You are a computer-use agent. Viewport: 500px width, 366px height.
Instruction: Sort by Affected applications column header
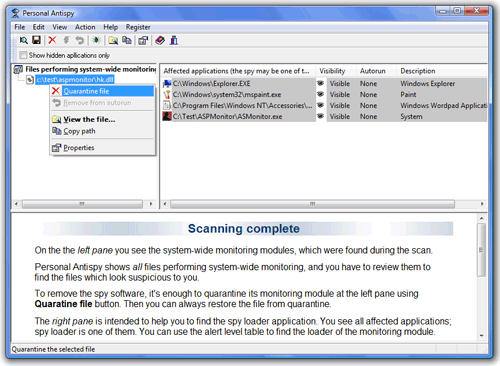tap(238, 71)
